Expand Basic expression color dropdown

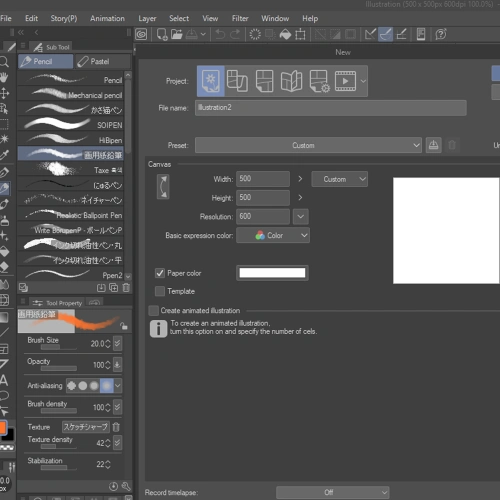[x=273, y=235]
